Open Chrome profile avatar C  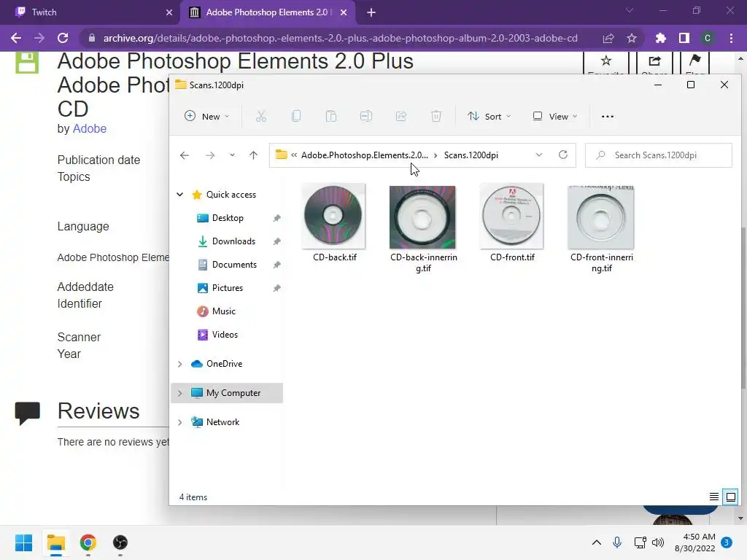point(708,38)
